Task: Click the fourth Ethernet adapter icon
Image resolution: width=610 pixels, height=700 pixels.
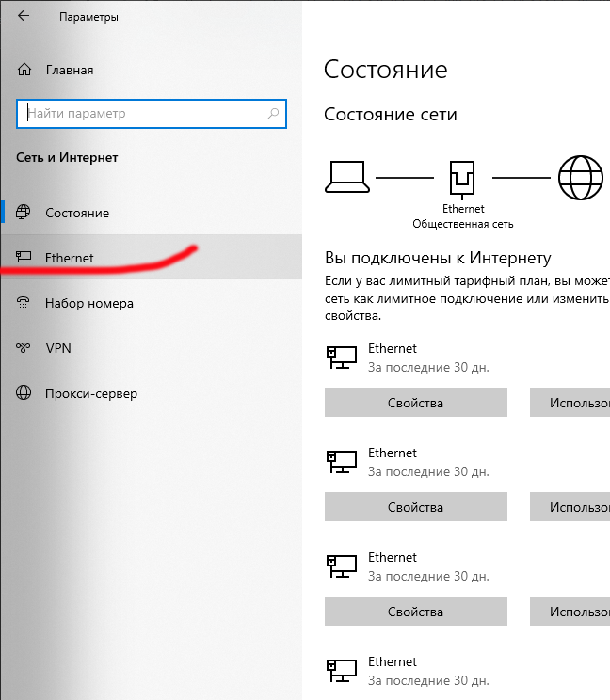Action: click(342, 671)
